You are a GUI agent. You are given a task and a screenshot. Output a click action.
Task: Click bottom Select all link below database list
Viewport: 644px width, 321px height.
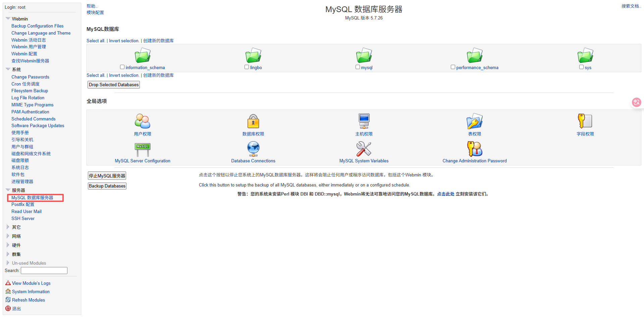click(x=96, y=75)
